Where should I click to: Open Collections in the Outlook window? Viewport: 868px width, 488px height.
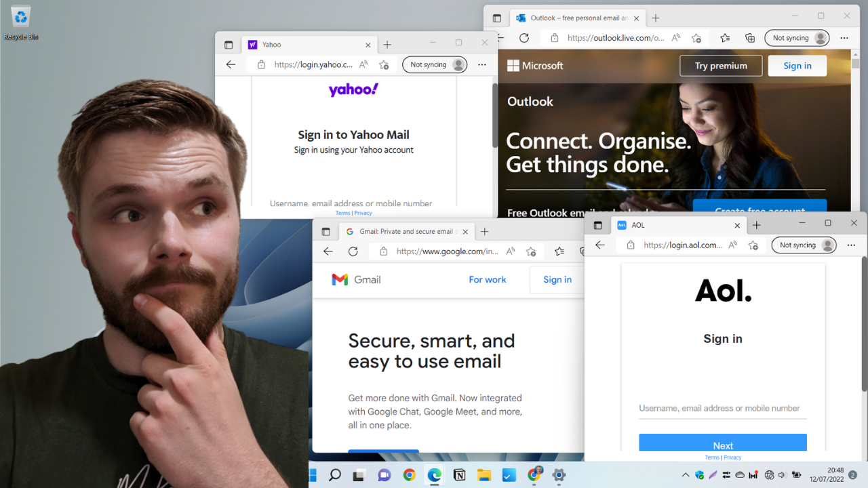pyautogui.click(x=750, y=38)
